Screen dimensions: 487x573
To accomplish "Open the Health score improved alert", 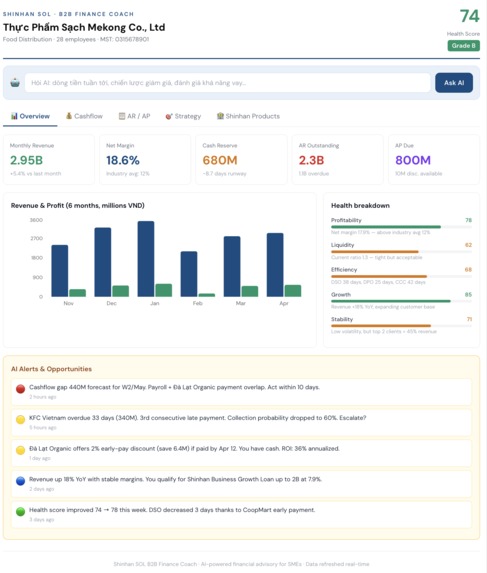I will [241, 515].
